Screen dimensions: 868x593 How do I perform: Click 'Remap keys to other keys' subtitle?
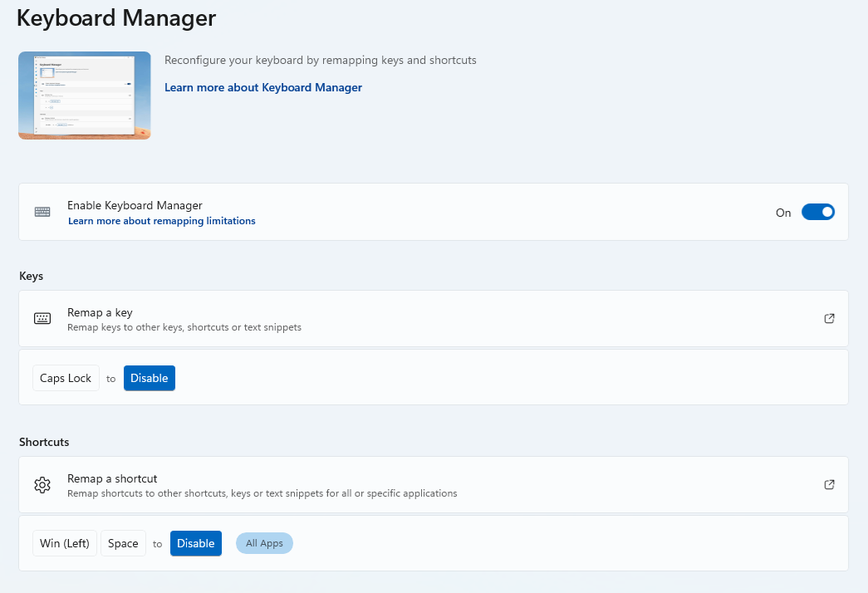coord(184,327)
